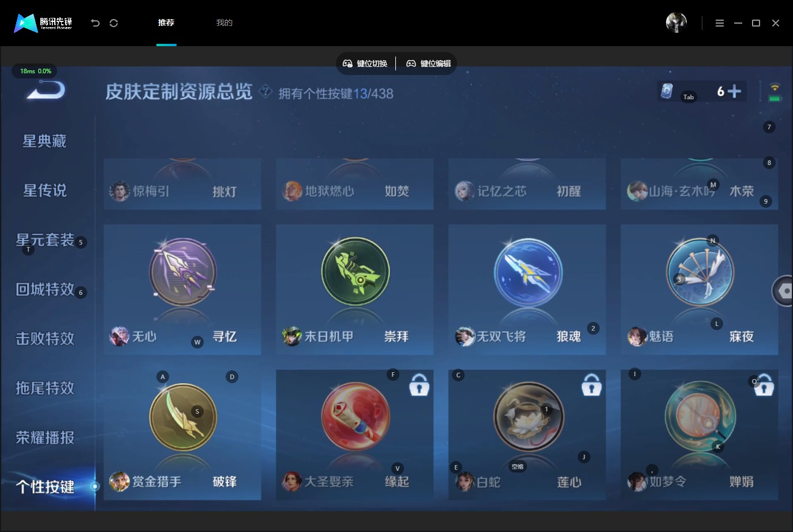Switch to the 推荐 tab
Screen dimensions: 793x532
[166, 23]
